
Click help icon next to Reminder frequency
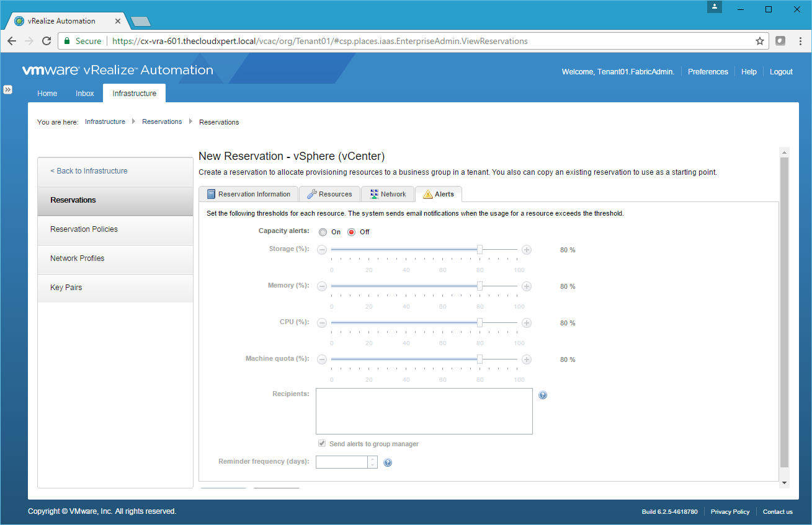[388, 462]
